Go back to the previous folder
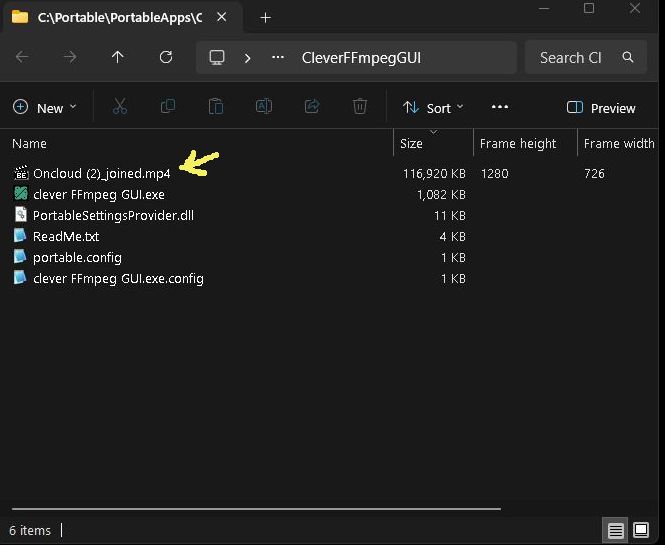The height and width of the screenshot is (545, 665). 22,57
